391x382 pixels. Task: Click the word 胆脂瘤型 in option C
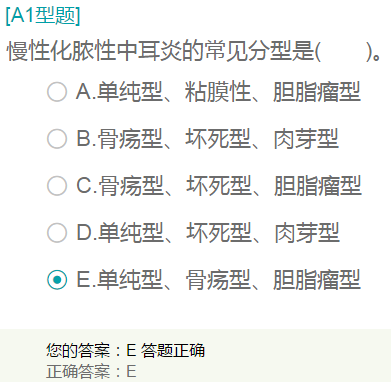pyautogui.click(x=318, y=186)
